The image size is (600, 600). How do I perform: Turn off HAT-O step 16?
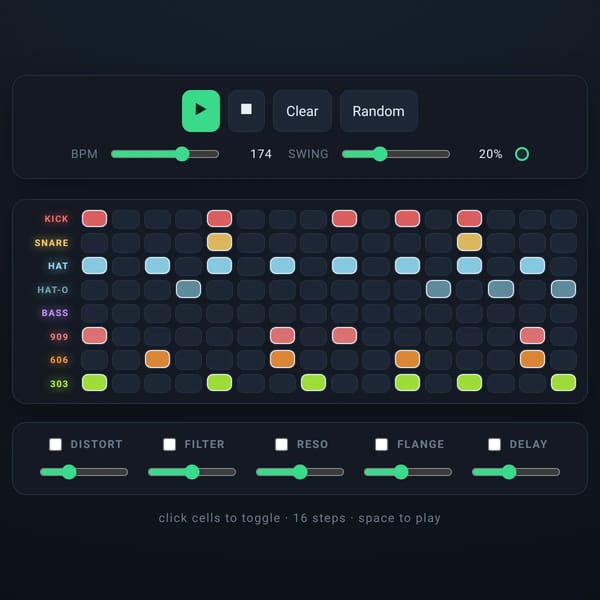(563, 289)
